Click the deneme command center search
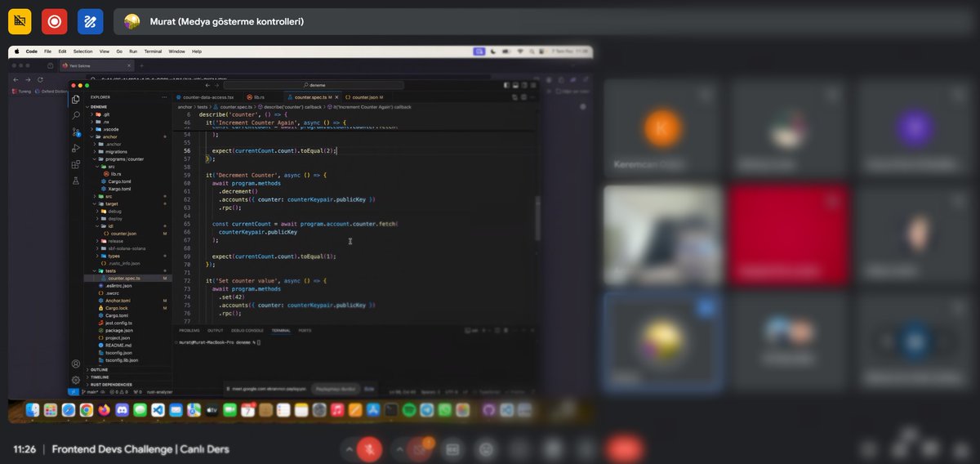The image size is (980, 464). point(313,85)
